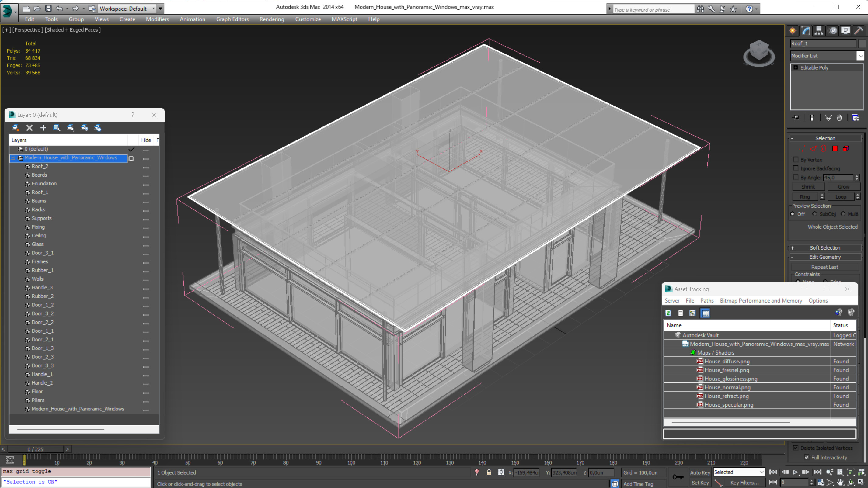The width and height of the screenshot is (868, 488).
Task: Click Add Selected Objects plus icon
Action: (x=43, y=128)
